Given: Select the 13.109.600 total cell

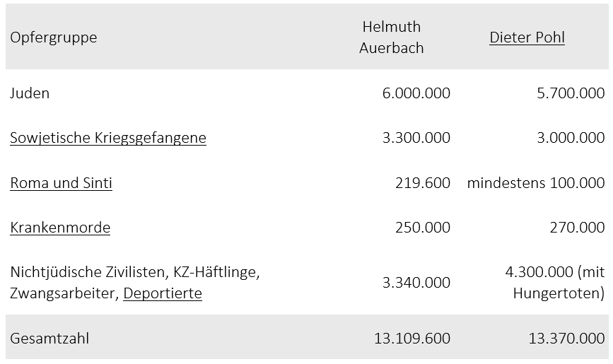Looking at the screenshot, I should point(411,339).
